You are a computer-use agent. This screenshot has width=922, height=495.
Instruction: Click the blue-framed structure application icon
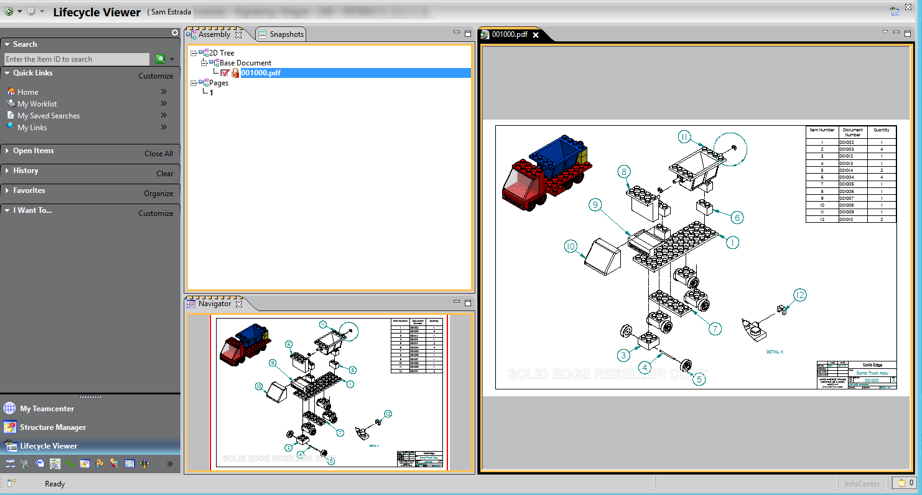85,463
